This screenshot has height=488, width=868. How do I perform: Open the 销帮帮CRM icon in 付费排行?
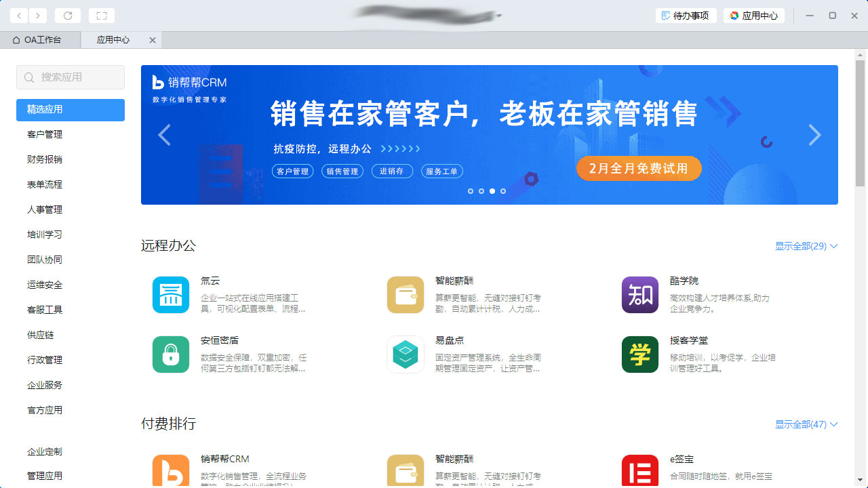click(170, 470)
